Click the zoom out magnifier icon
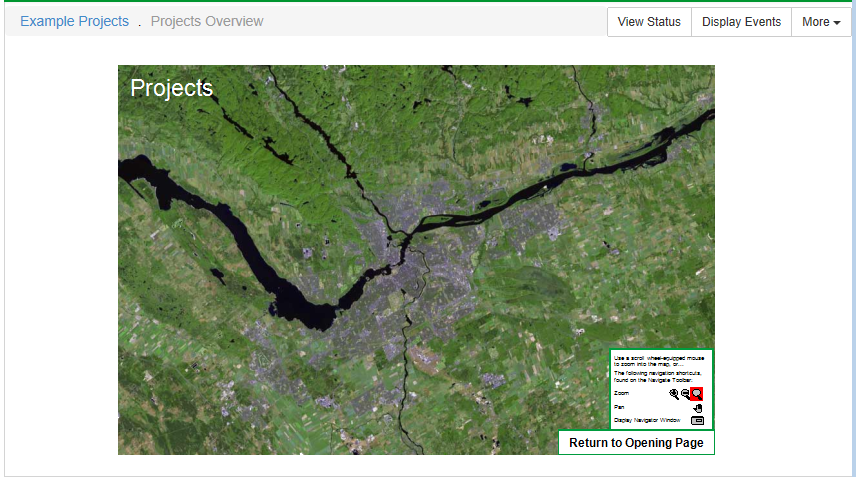The height and width of the screenshot is (480, 856). 685,394
